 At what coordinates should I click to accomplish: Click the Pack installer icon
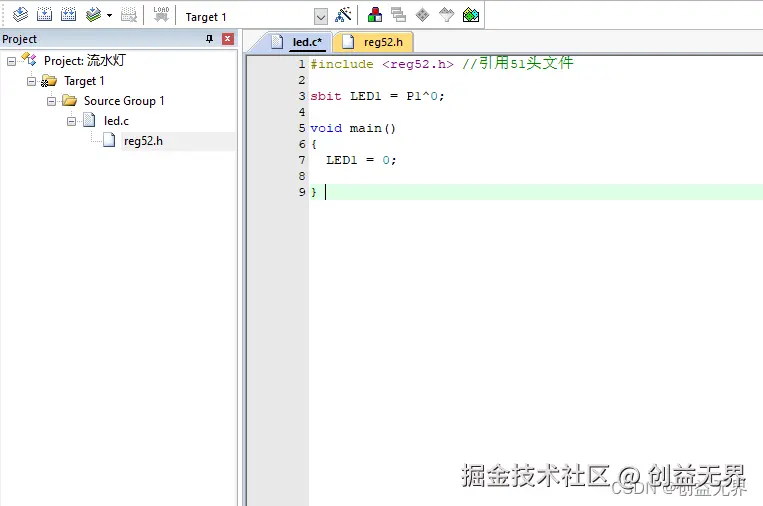coord(471,15)
